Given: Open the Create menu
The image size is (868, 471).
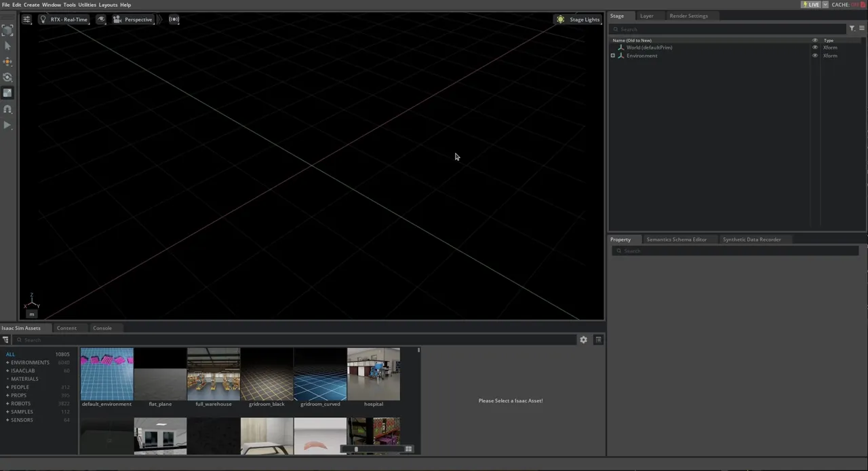Looking at the screenshot, I should (x=31, y=5).
